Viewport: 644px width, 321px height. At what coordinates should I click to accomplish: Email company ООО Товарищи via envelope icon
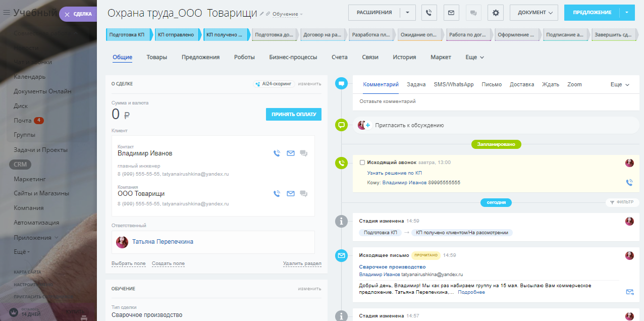point(291,193)
